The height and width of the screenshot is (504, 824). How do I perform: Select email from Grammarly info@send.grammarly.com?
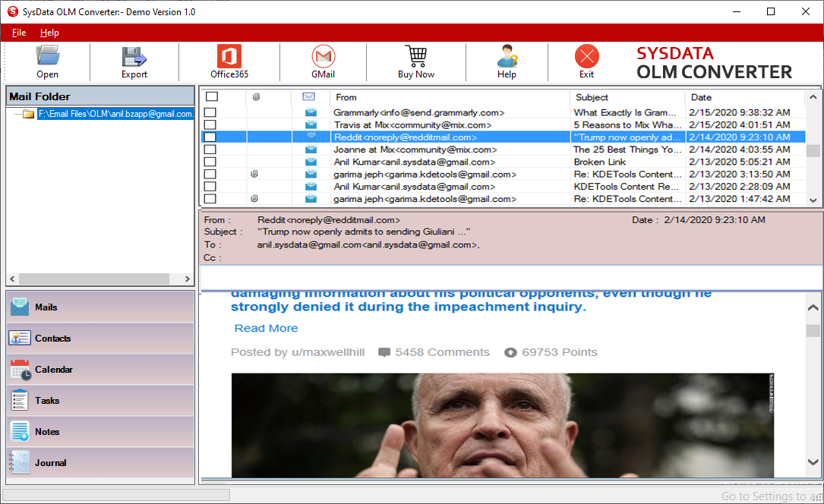(418, 112)
